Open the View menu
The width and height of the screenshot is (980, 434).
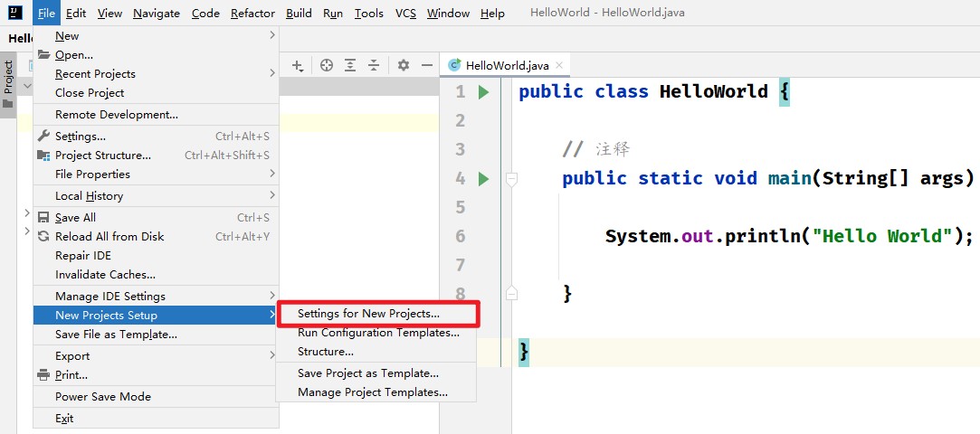pyautogui.click(x=110, y=14)
